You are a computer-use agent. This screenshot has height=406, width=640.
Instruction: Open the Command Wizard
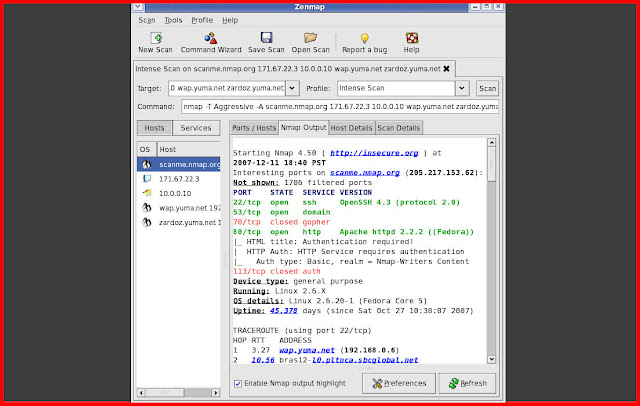[x=211, y=42]
